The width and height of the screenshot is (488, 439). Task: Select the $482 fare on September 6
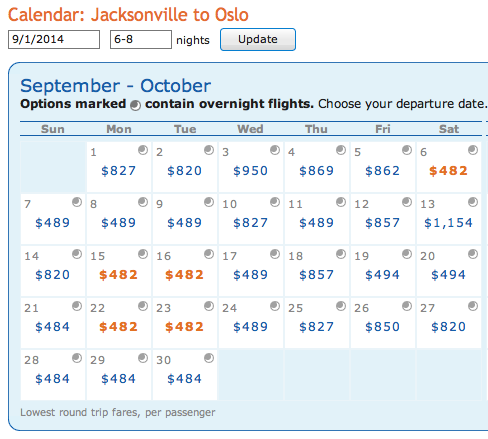tap(448, 171)
